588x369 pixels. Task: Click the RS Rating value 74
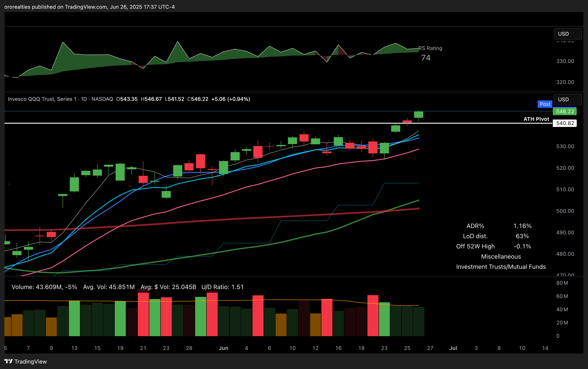(x=426, y=58)
